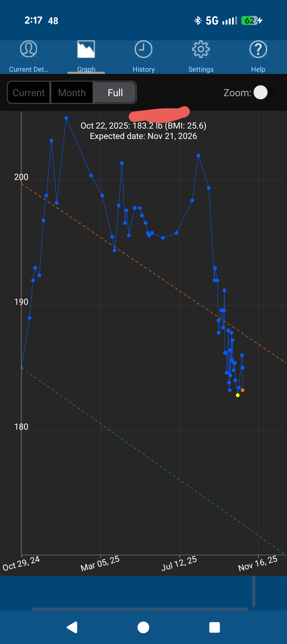Switch to the History tab label

click(143, 69)
